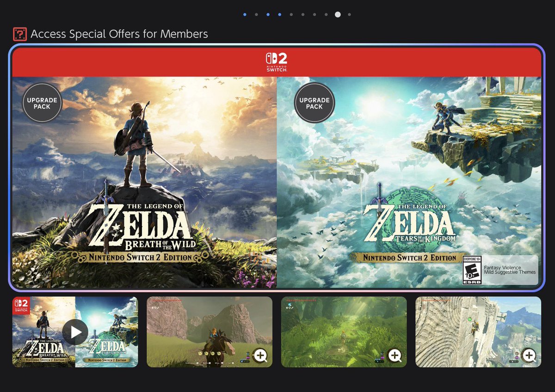555x392 pixels.
Task: Go to the last pagination dot
Action: coord(349,14)
